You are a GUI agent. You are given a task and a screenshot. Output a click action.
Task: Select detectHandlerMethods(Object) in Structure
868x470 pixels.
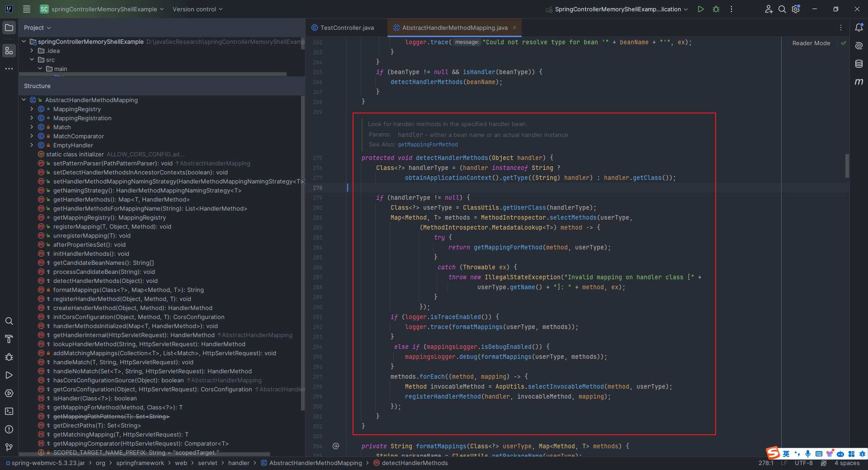105,281
